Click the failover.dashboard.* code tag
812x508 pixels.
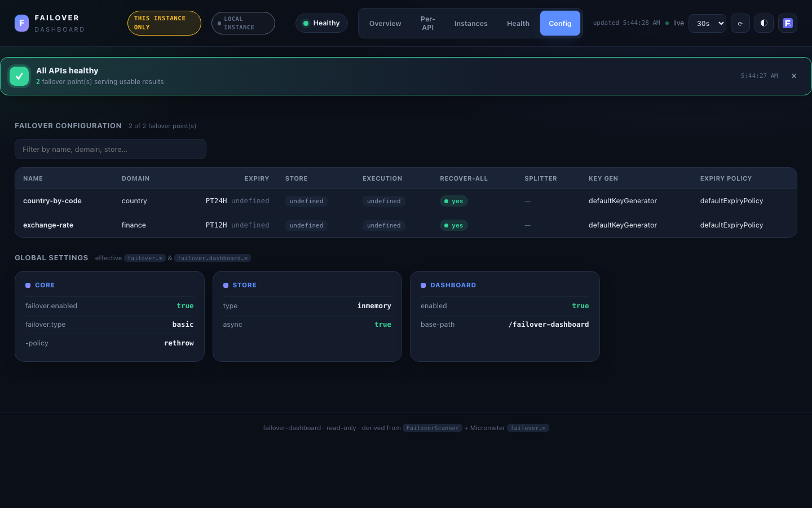pos(213,258)
